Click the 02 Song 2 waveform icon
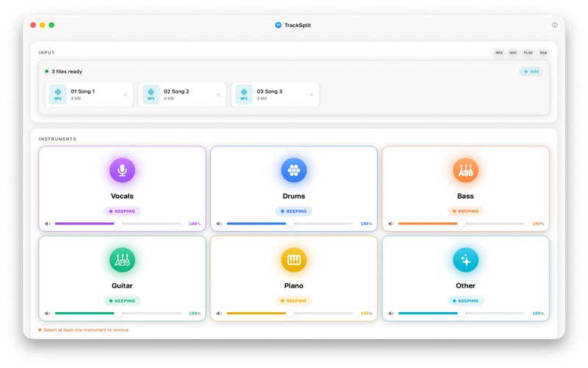 tap(151, 94)
